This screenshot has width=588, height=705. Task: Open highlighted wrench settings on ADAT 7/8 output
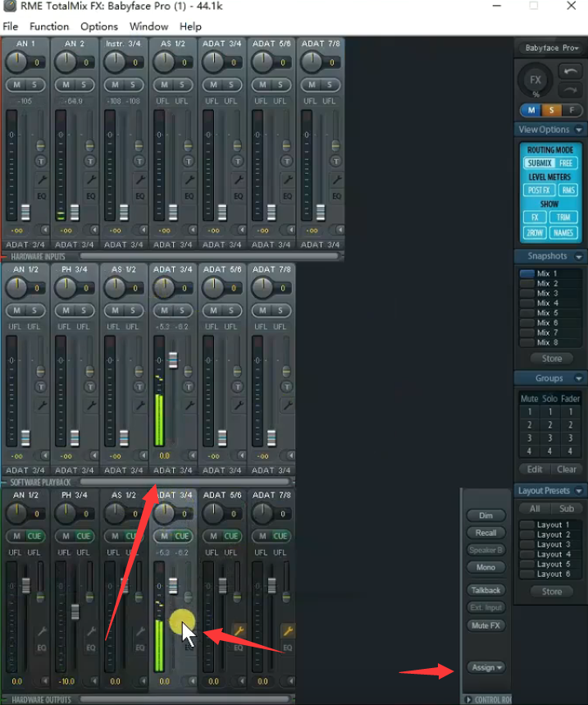288,630
